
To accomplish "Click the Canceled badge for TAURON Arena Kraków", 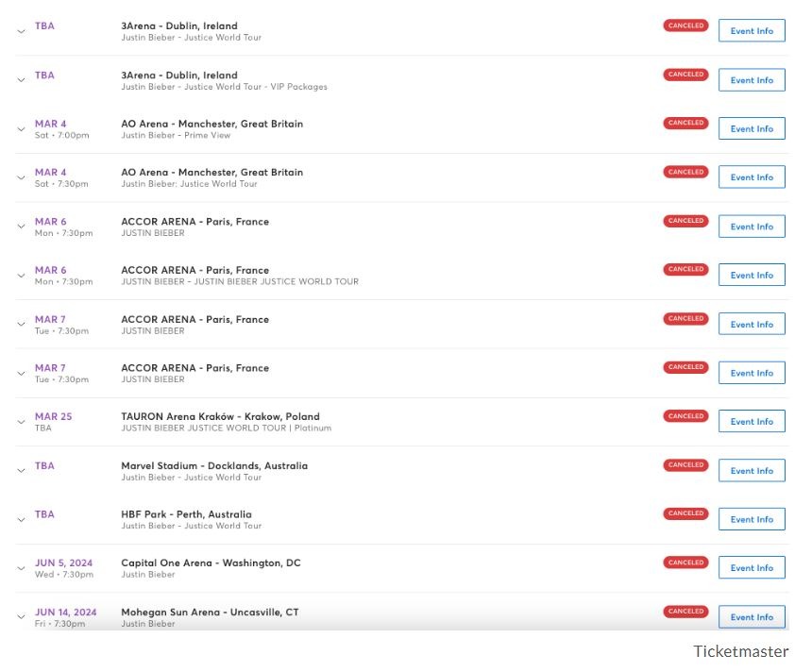I will click(x=685, y=416).
